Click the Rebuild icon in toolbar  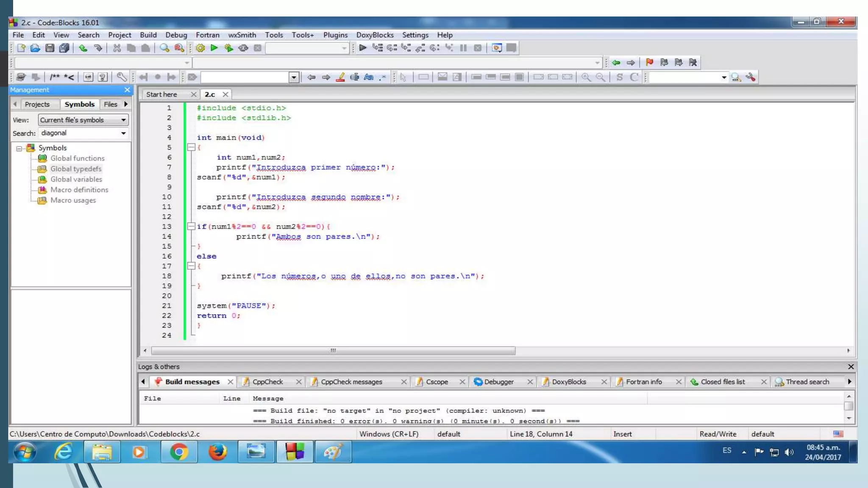click(x=243, y=48)
